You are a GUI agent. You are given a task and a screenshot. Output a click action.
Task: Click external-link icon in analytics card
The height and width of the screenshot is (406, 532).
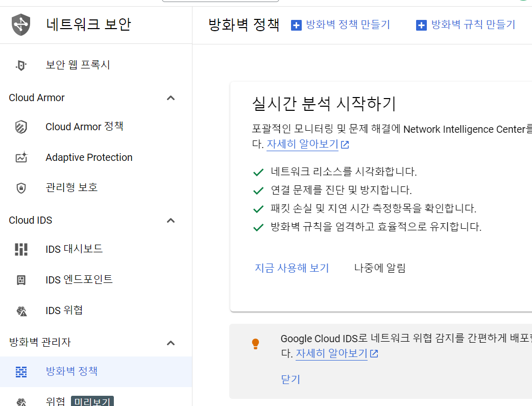(345, 145)
